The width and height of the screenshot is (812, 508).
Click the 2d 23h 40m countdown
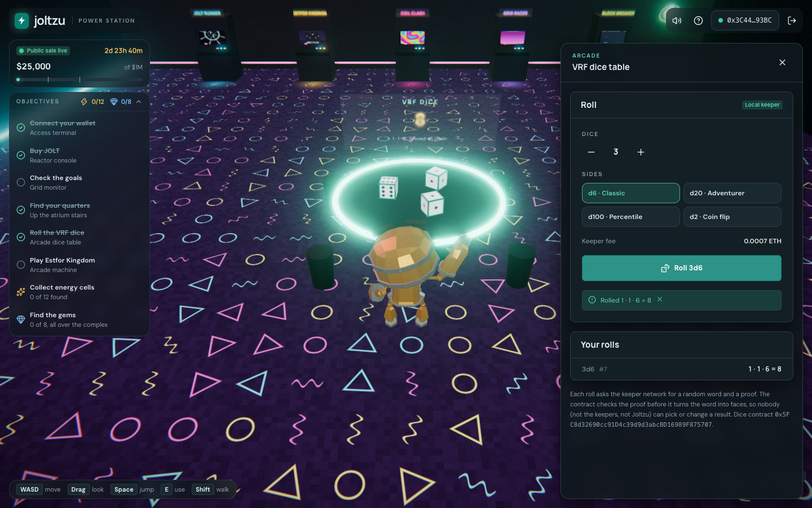123,51
